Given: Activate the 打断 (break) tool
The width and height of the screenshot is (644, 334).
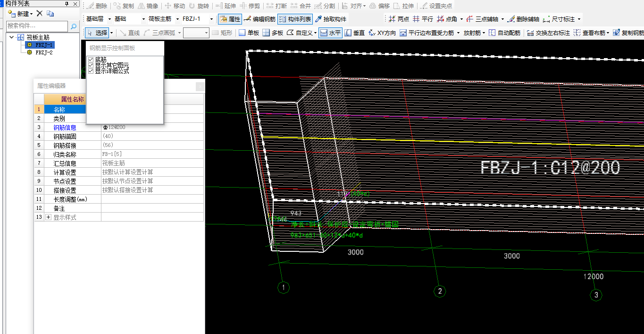Looking at the screenshot, I should (x=276, y=6).
